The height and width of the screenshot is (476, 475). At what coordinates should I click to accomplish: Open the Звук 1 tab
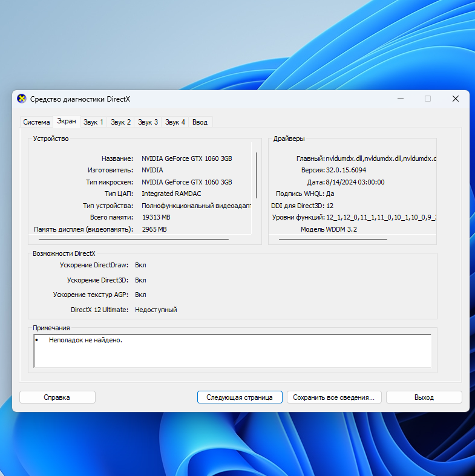click(93, 122)
